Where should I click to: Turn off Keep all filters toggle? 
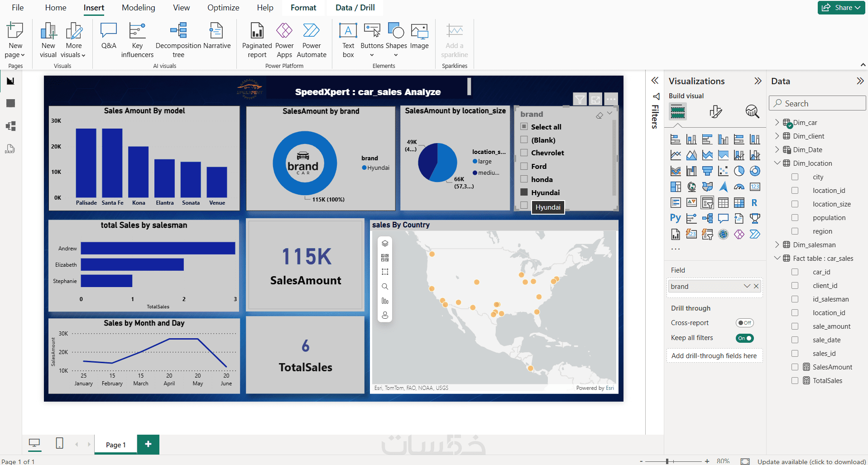[744, 338]
